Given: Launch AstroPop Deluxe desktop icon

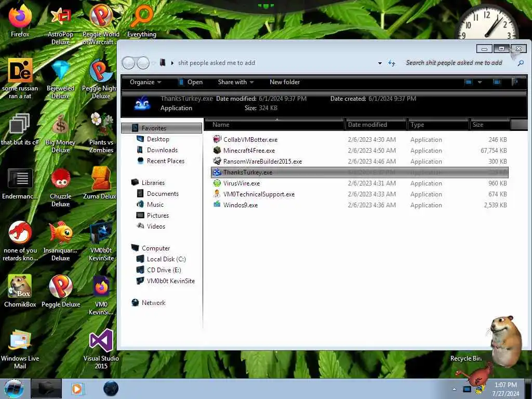Looking at the screenshot, I should point(60,25).
